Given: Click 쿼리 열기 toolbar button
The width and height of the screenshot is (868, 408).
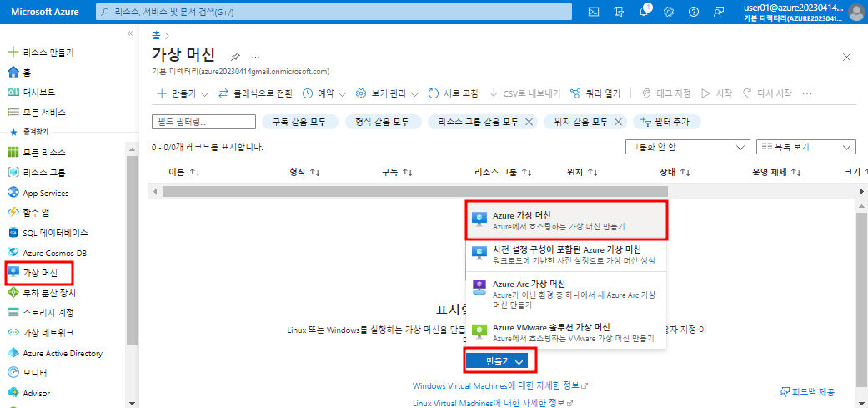Looking at the screenshot, I should click(x=595, y=93).
